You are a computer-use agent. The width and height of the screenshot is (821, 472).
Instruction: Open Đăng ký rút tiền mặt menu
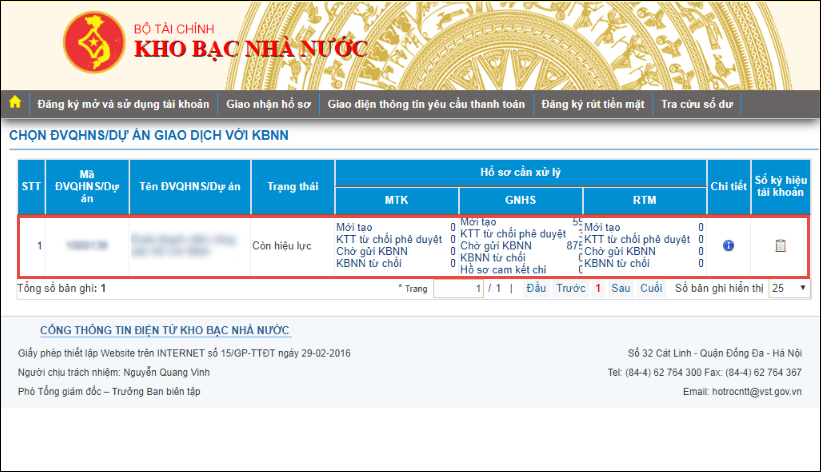[x=593, y=103]
